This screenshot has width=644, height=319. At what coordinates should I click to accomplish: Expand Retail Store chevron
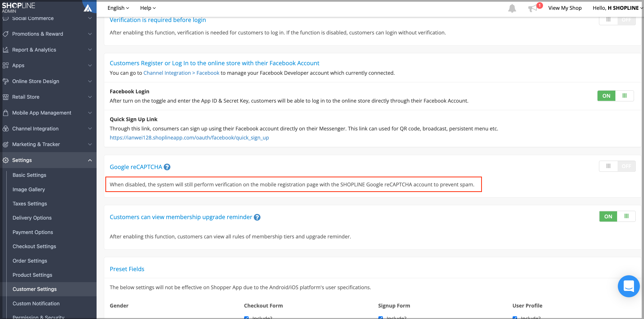click(90, 97)
